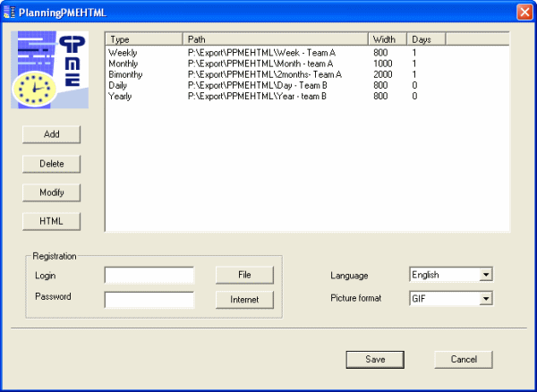Focus the Login input field

149,276
